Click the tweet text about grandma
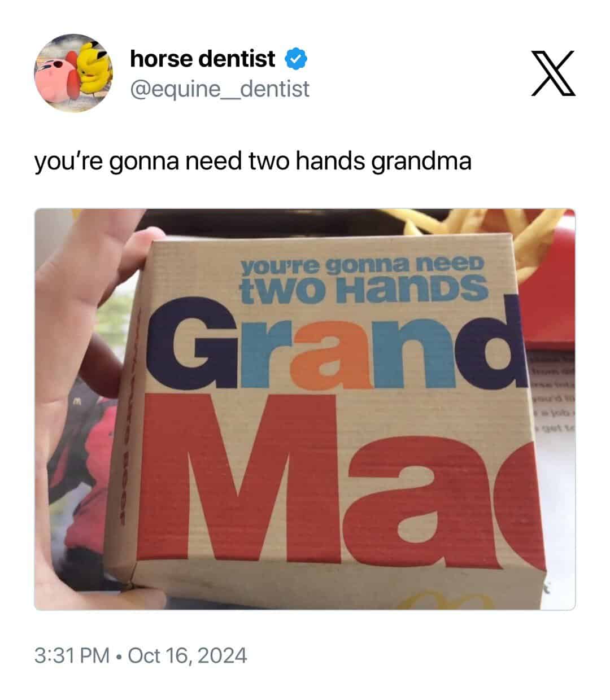The image size is (610, 700). 253,162
